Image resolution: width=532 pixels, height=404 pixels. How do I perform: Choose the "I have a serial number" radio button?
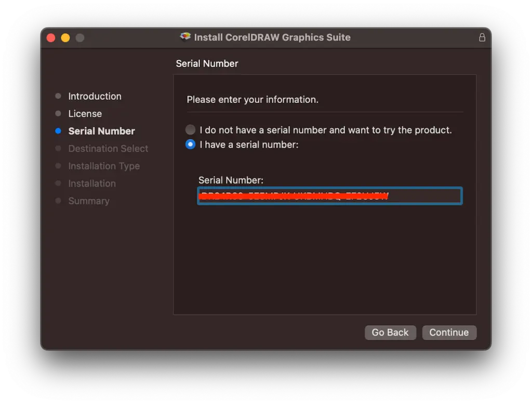191,145
